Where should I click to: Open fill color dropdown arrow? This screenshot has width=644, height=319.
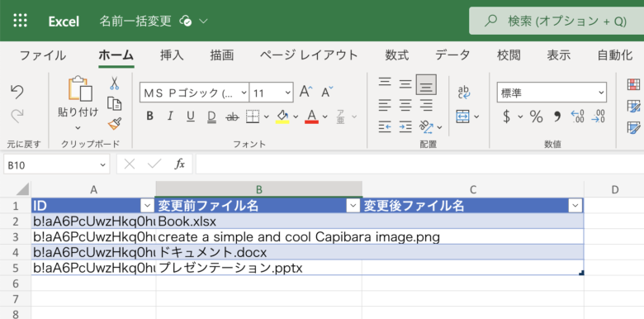click(x=296, y=117)
